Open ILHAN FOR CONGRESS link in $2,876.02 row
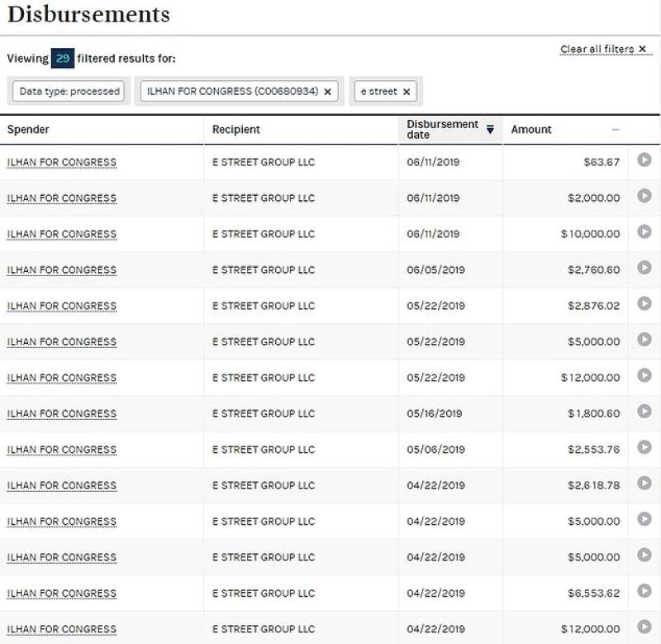The height and width of the screenshot is (644, 661). (61, 306)
